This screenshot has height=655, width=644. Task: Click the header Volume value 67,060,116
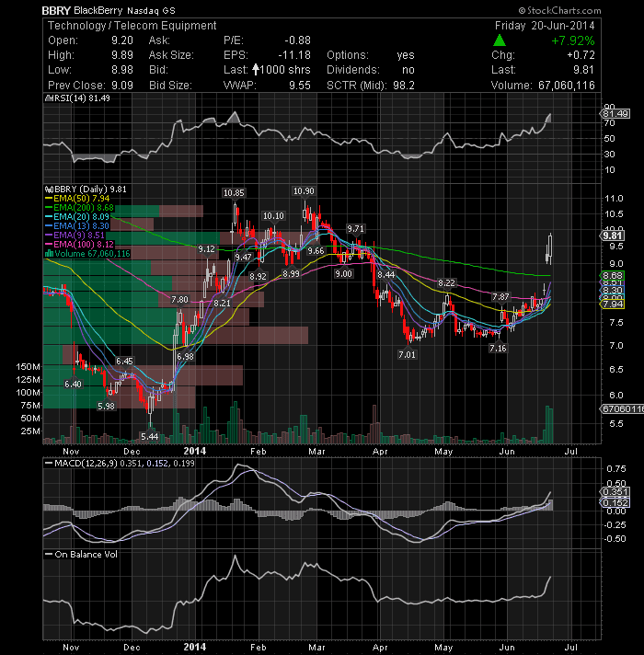567,86
